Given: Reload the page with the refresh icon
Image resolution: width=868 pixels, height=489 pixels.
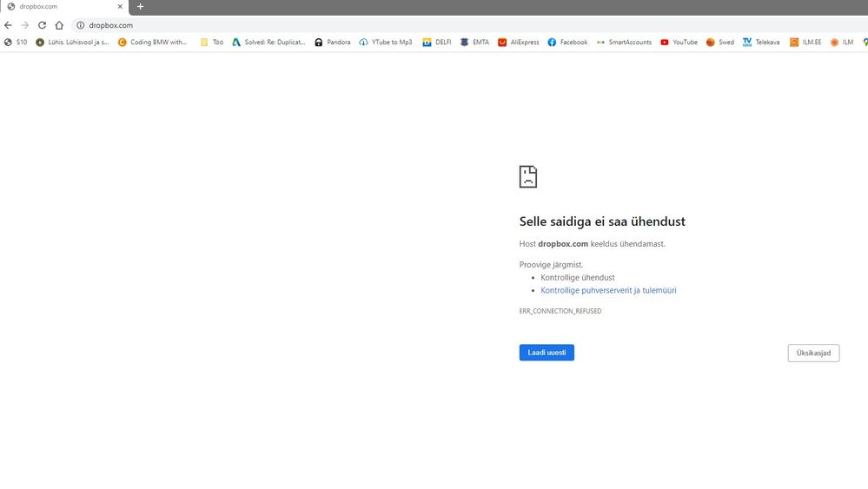Looking at the screenshot, I should tap(42, 25).
